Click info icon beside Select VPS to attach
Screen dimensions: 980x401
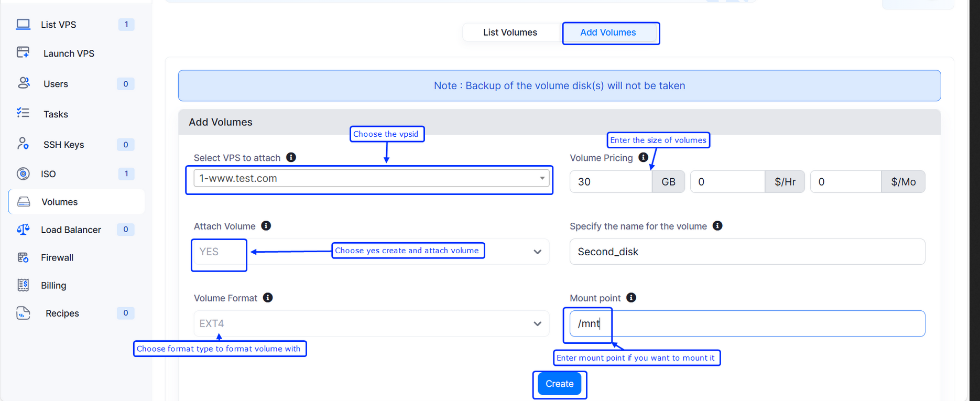point(291,157)
